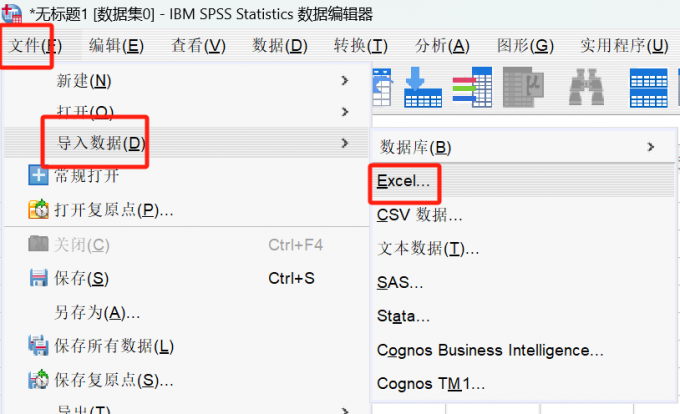Viewport: 680px width, 414px height.
Task: Choose 另存为(A)... entry
Action: 97,312
